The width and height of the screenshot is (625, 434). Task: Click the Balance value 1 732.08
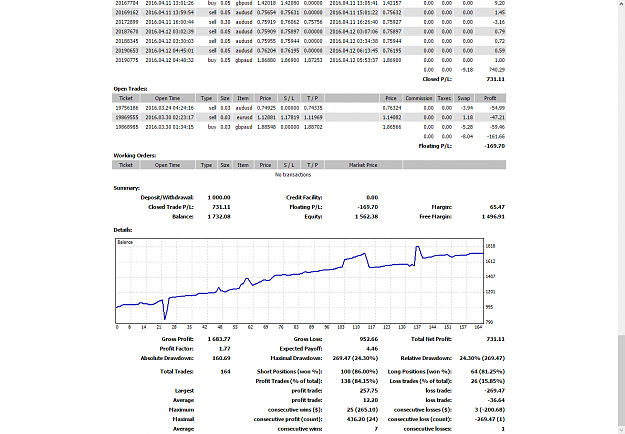click(219, 217)
